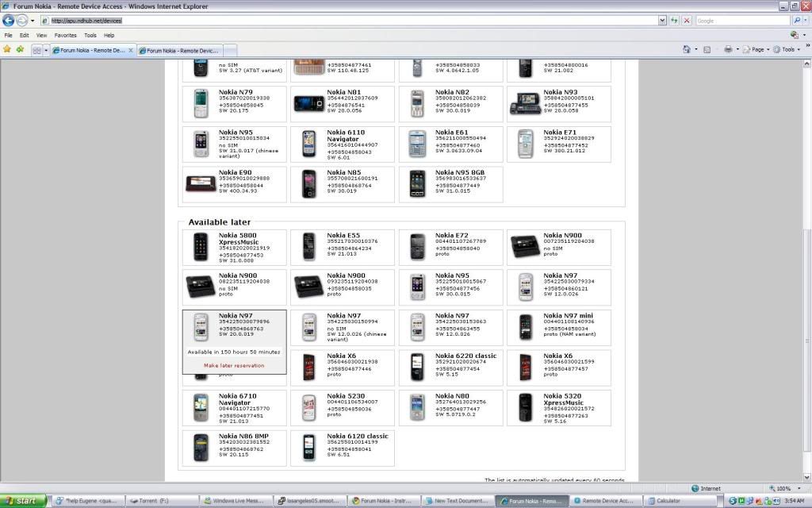The width and height of the screenshot is (812, 508).
Task: Click the browser Back arrow button
Action: (x=9, y=21)
